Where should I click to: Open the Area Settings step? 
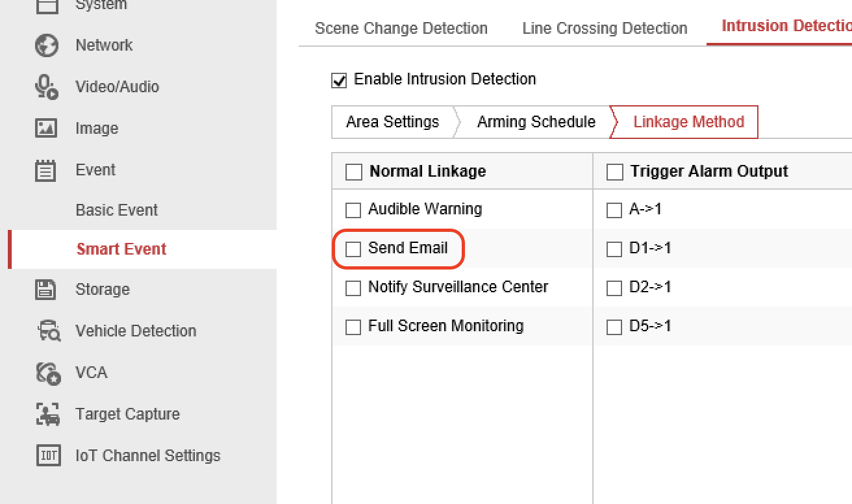click(x=392, y=122)
